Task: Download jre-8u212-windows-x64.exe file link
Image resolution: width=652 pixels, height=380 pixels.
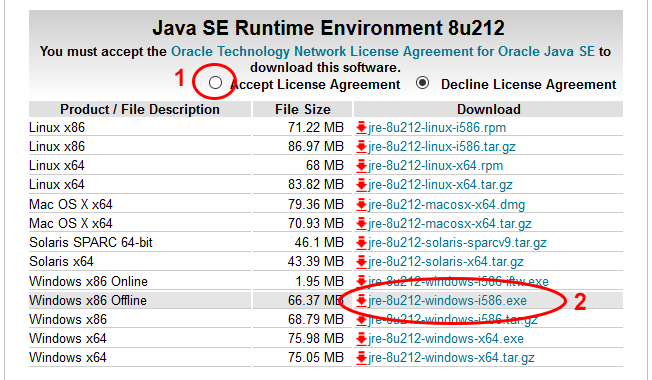Action: pos(446,339)
